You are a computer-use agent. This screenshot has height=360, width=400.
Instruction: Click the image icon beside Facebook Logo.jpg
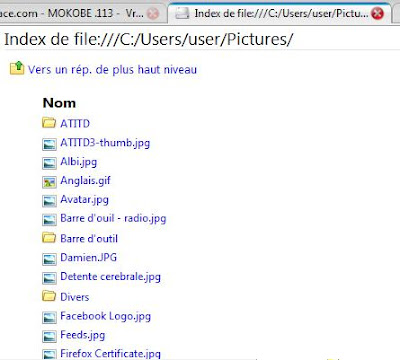click(x=49, y=317)
